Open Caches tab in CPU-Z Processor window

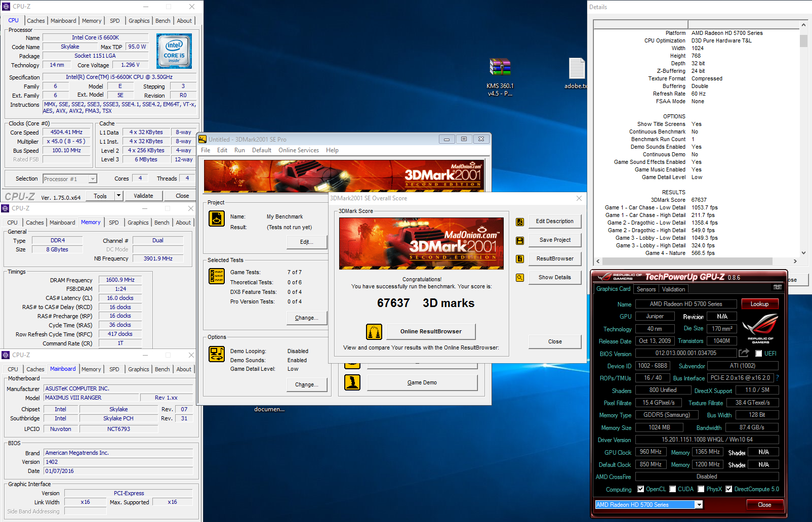pyautogui.click(x=36, y=21)
